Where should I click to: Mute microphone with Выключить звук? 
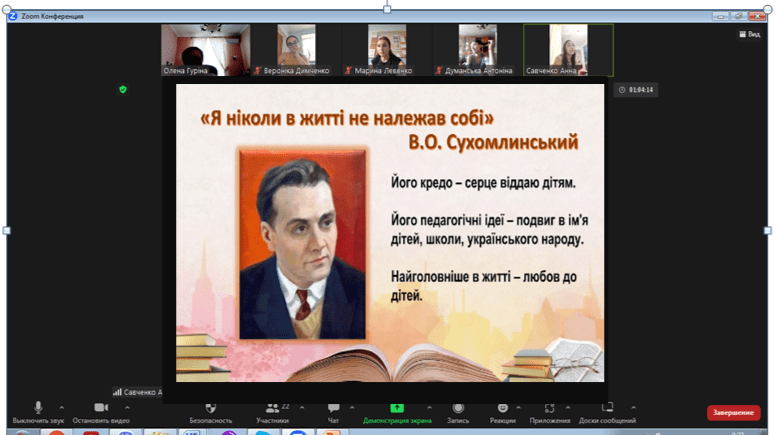pyautogui.click(x=38, y=408)
